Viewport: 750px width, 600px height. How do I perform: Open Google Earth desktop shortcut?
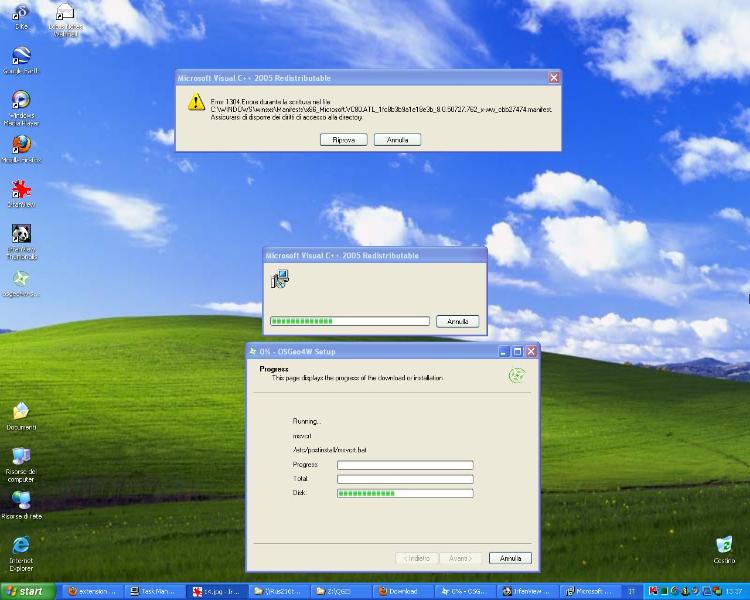[x=21, y=56]
